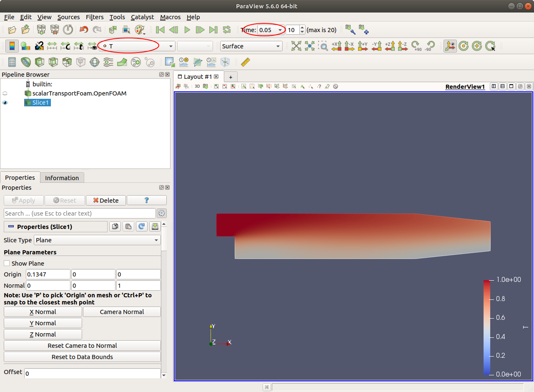
Task: Click the Disconnect from server icon
Action: point(55,30)
